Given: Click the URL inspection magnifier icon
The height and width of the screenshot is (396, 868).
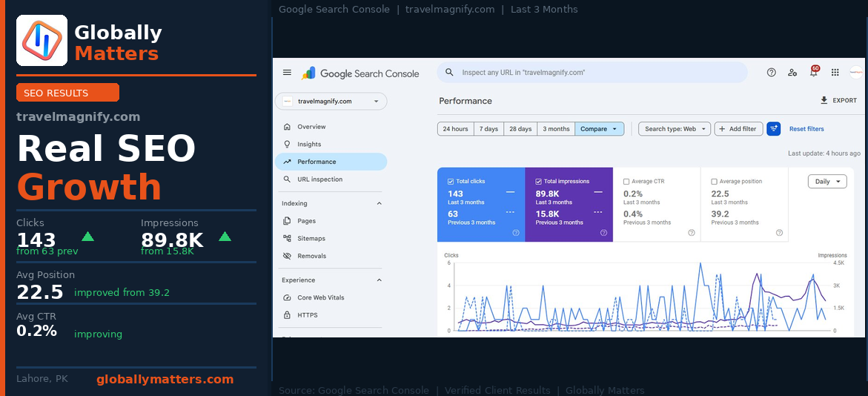Looking at the screenshot, I should 287,179.
